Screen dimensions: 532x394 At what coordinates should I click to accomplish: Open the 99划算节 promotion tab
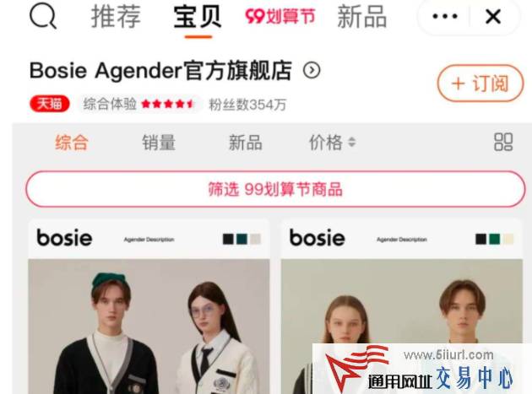click(280, 16)
